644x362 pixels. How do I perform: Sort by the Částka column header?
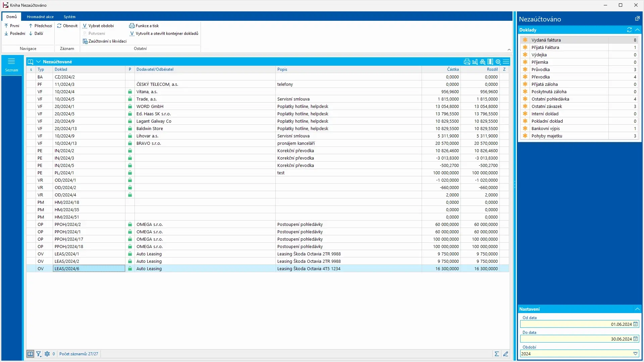pos(441,69)
